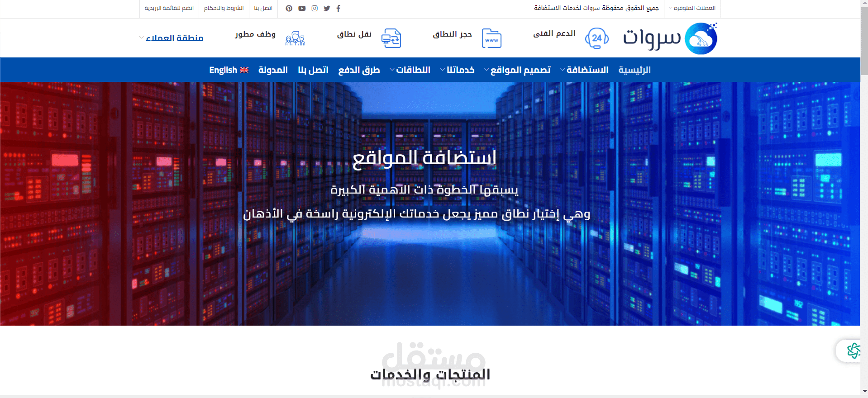Expand the الاستضافة menu dropdown
The width and height of the screenshot is (868, 398).
pyautogui.click(x=584, y=70)
